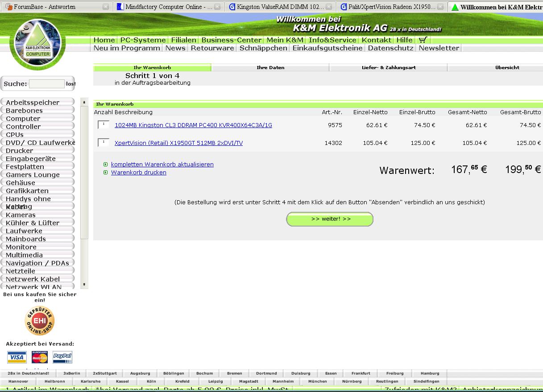Viewport: 543px width, 392px height.
Task: Click 'kompletten Warenkorb aktualisieren' link
Action: [x=162, y=165]
